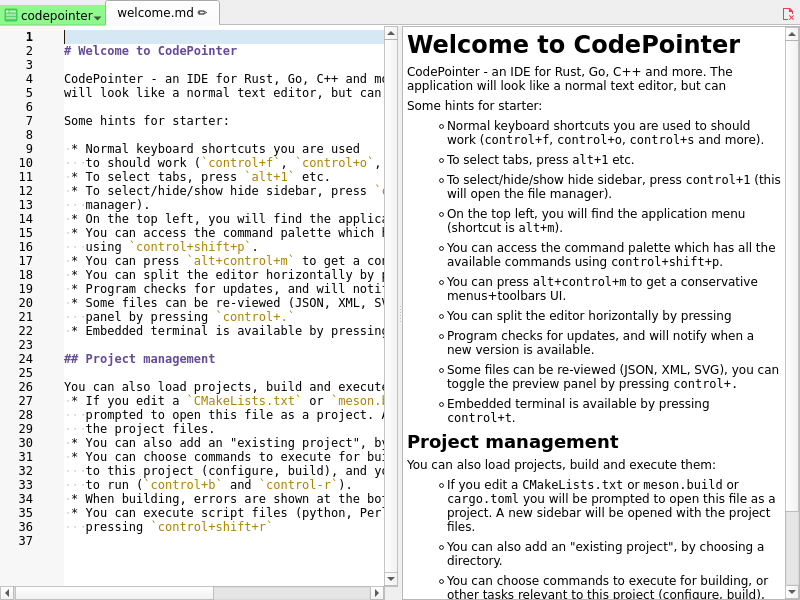Click the `CMakeLists.txt` text in the editor
Image resolution: width=800 pixels, height=600 pixels.
244,401
